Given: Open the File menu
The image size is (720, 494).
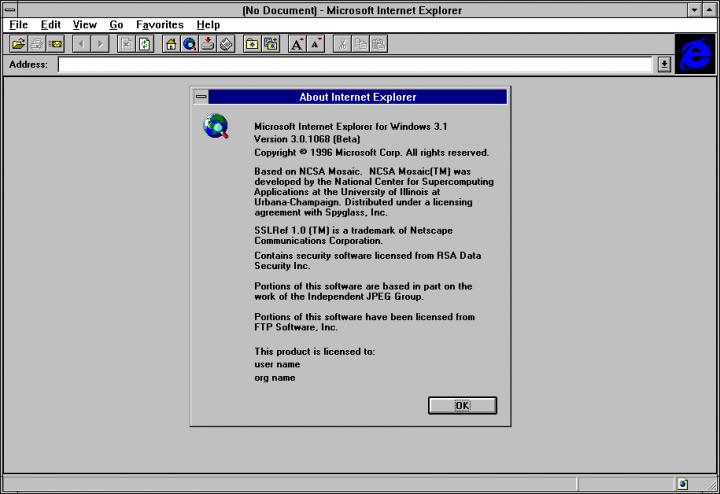Looking at the screenshot, I should [18, 25].
